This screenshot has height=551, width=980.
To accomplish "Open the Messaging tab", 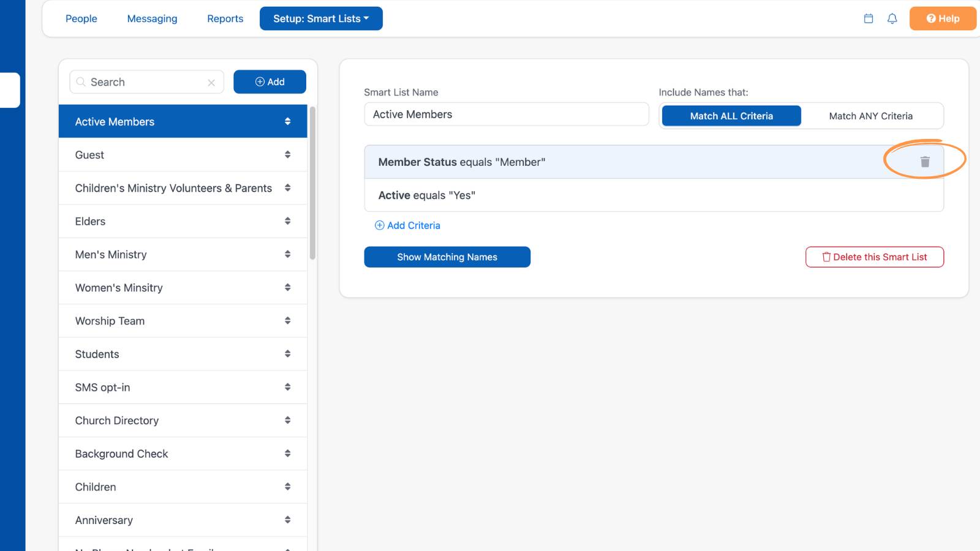I will (152, 18).
